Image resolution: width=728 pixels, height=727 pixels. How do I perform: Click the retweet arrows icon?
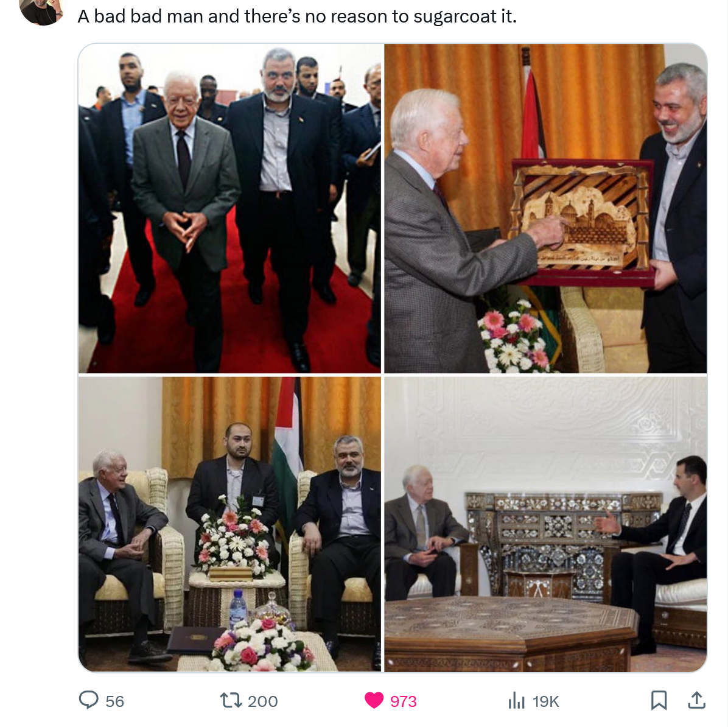point(231,700)
